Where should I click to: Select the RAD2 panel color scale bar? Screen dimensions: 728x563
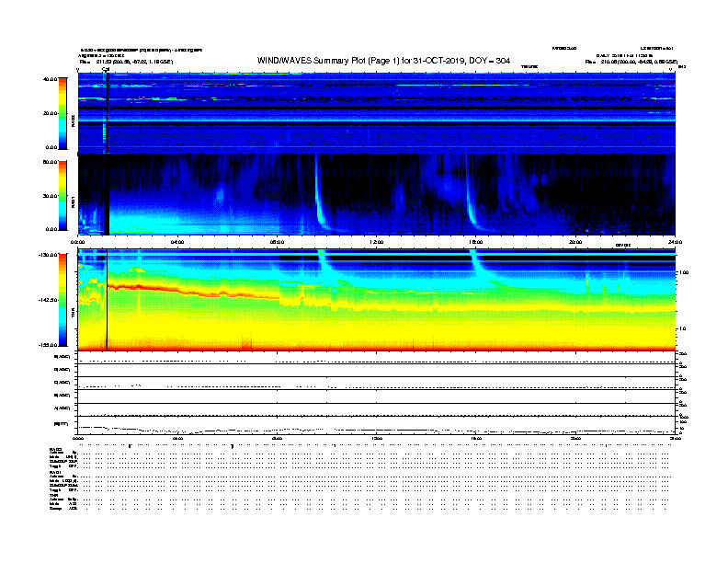pos(63,113)
